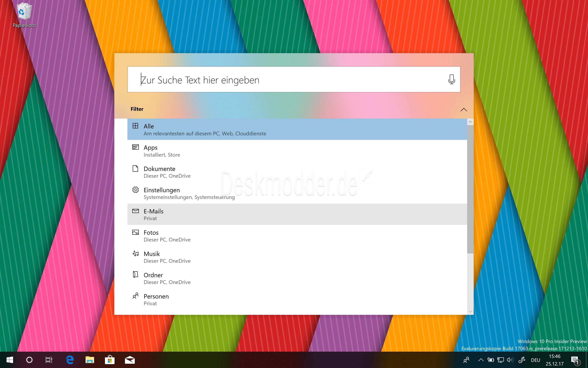Click the Ordner filter label
Image resolution: width=588 pixels, height=368 pixels.
click(x=153, y=275)
